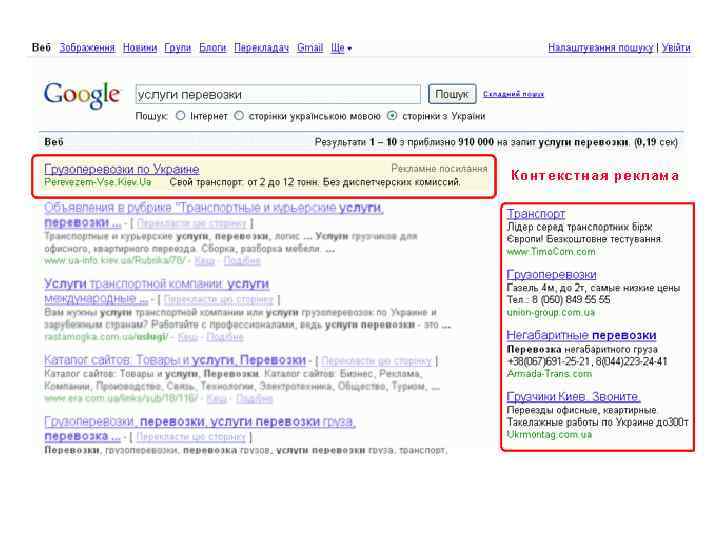
Task: Open cached Кеш link for ua-info.kiev.ua result
Action: (205, 261)
